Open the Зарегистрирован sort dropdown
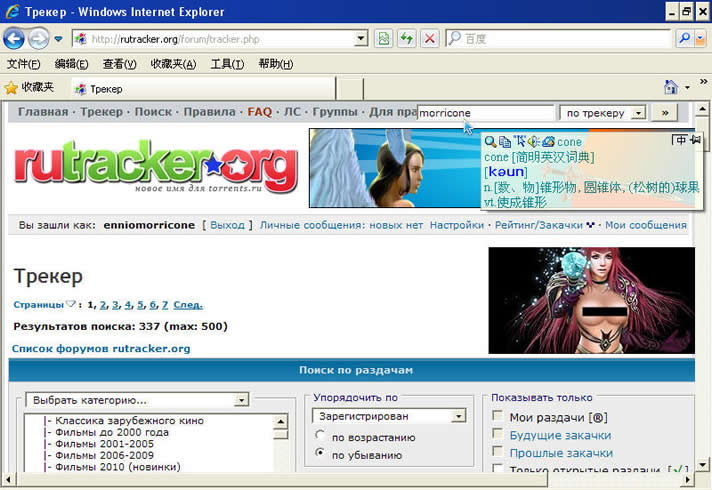Image resolution: width=712 pixels, height=490 pixels. coord(389,416)
